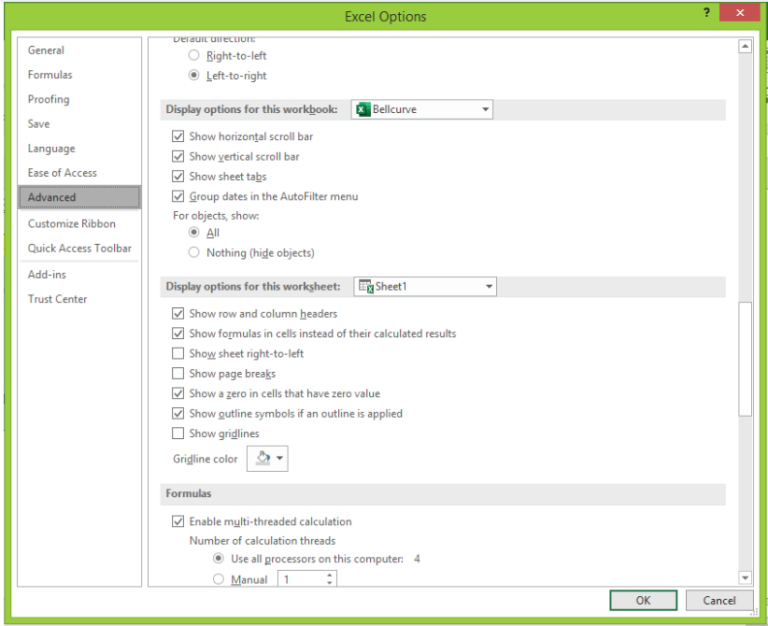This screenshot has width=768, height=626.
Task: Select Nothing (hide objects) radio button
Action: coord(194,253)
